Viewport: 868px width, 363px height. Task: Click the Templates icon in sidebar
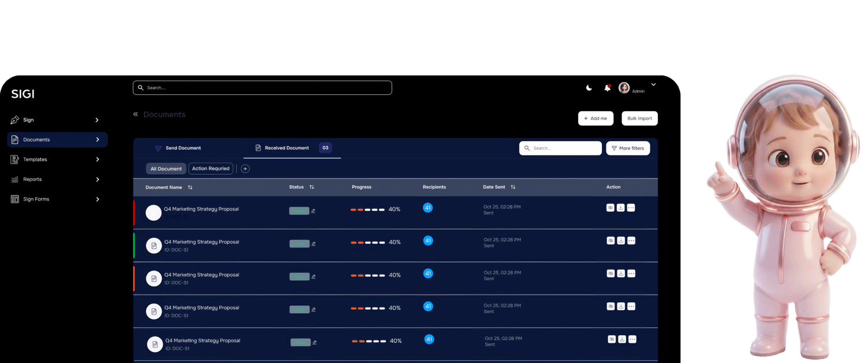pyautogui.click(x=15, y=159)
